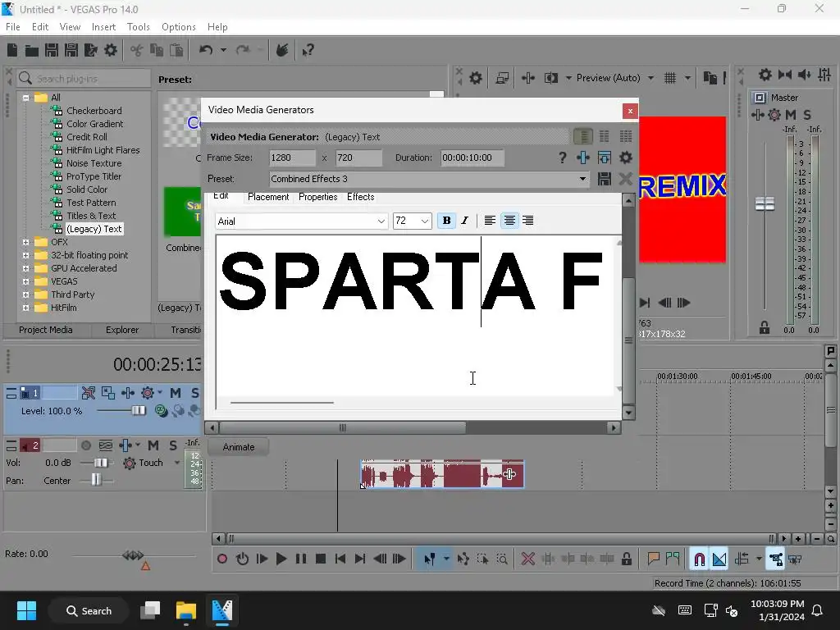Click the Loop Playback icon in transport
The image size is (840, 630).
(242, 559)
